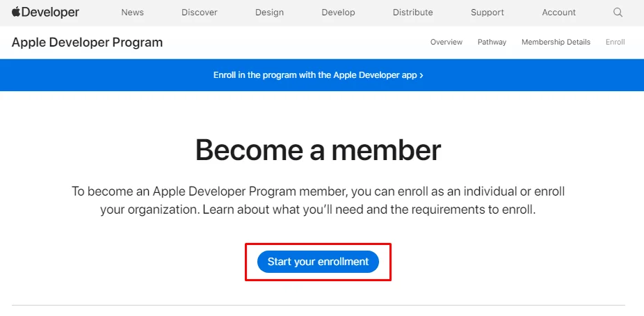Select Develop in the top navigation

click(x=338, y=13)
